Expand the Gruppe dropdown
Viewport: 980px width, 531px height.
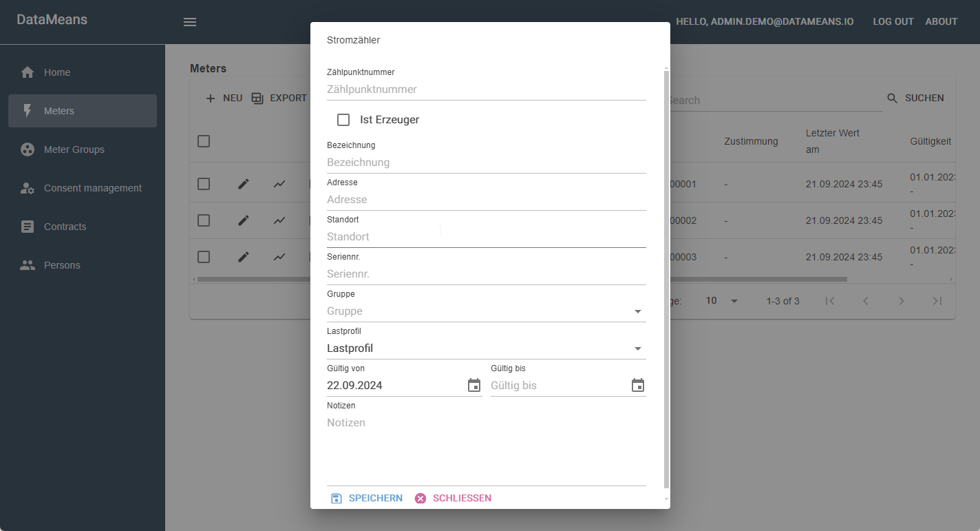(x=637, y=311)
